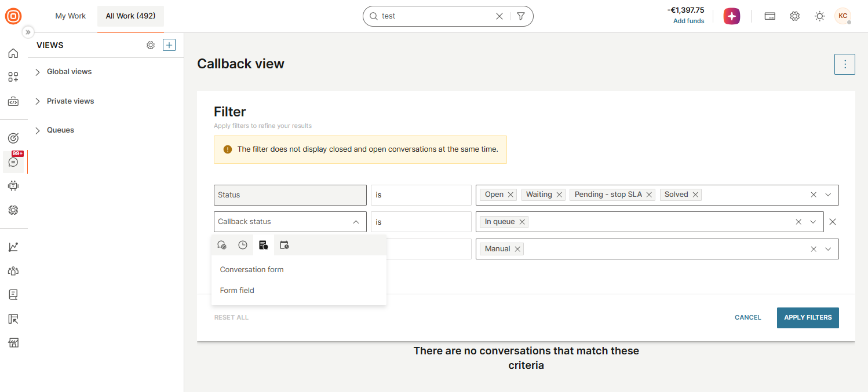This screenshot has width=868, height=392.
Task: Switch to the My Work tab
Action: 71,16
